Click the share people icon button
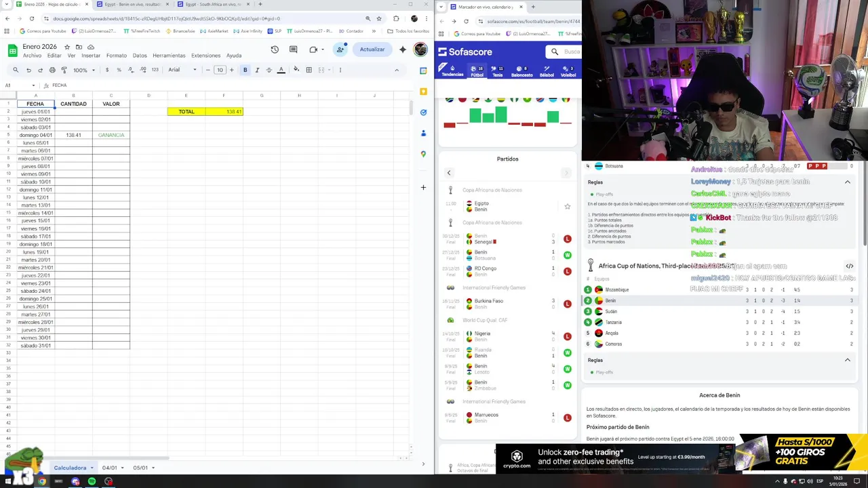The image size is (868, 488). [x=340, y=49]
